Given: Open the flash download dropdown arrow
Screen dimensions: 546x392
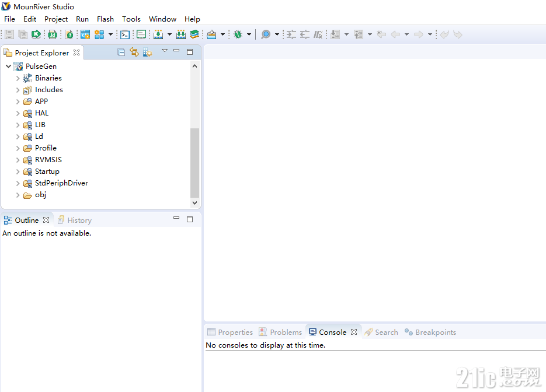Looking at the screenshot, I should click(x=169, y=34).
